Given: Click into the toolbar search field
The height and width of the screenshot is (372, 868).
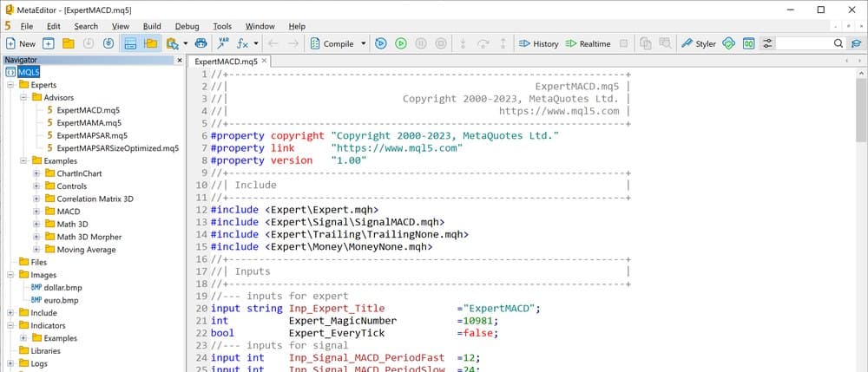Looking at the screenshot, I should pyautogui.click(x=803, y=43).
